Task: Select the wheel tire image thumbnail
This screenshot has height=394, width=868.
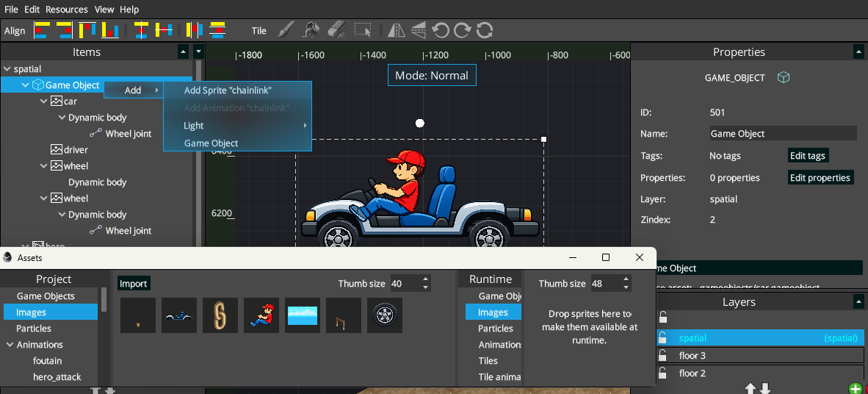Action: click(x=385, y=315)
